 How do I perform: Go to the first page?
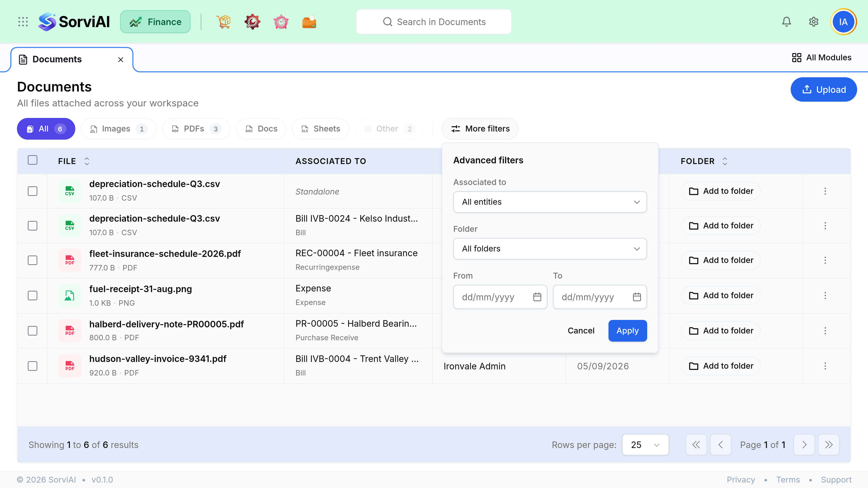(x=696, y=445)
